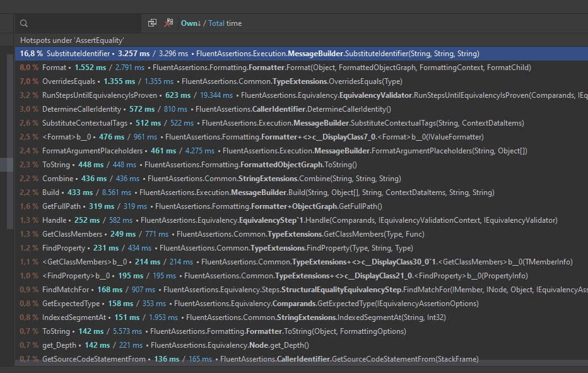Screen dimensions: 588x373
Task: Click the 'Hotspots under AssertEquality' header
Action: coord(72,40)
